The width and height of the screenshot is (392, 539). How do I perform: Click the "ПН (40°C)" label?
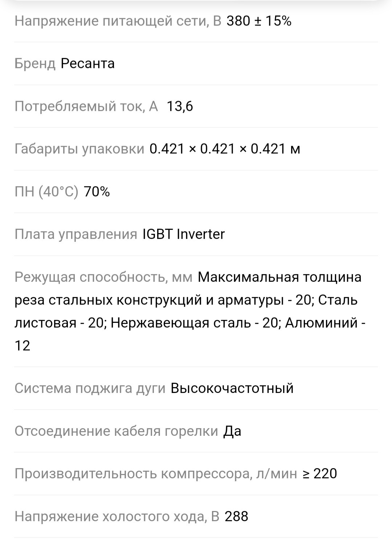(46, 191)
